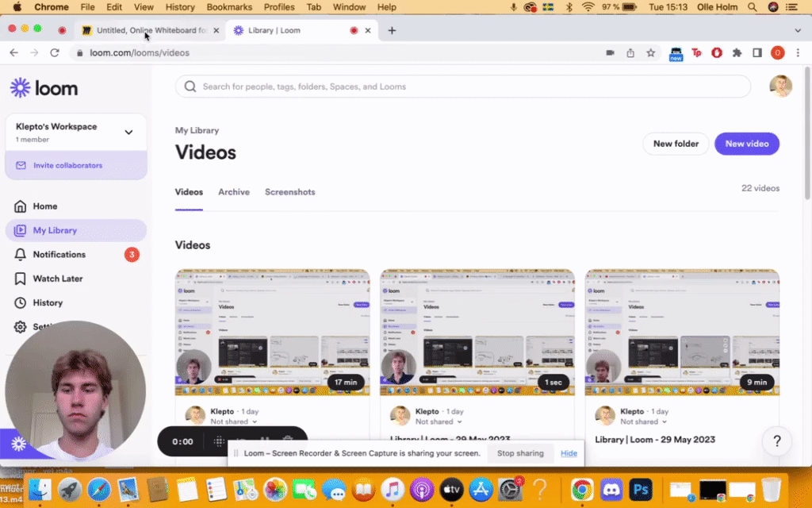Open Notifications with 3 unread badge
812x508 pixels.
coord(75,255)
